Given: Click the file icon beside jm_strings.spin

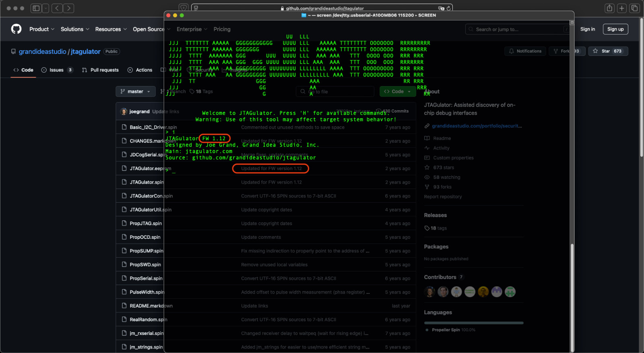Looking at the screenshot, I should pyautogui.click(x=124, y=347).
